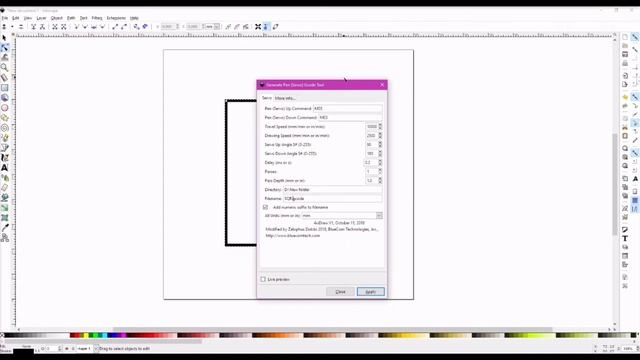The height and width of the screenshot is (360, 640).
Task: Click the Filename input field
Action: tap(333, 199)
